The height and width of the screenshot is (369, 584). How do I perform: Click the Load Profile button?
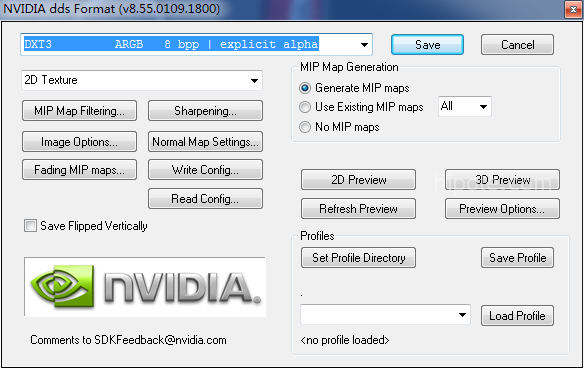point(517,316)
